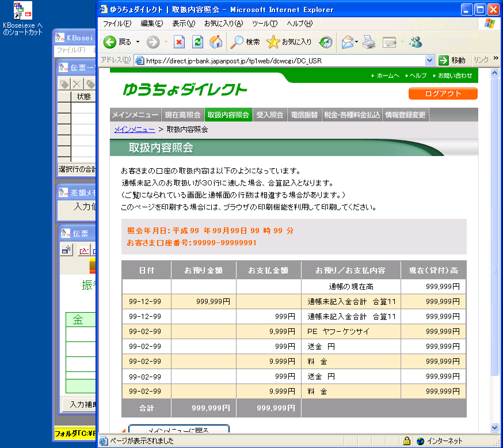The image size is (503, 448).
Task: Click the scrollbar down arrow in IE
Action: pos(494,427)
